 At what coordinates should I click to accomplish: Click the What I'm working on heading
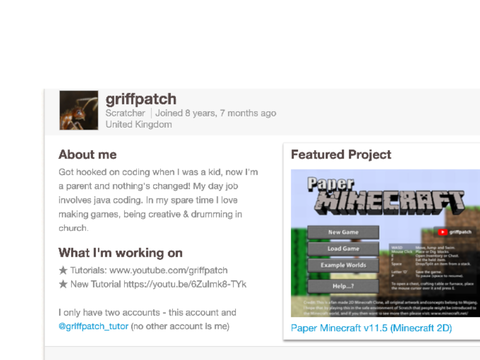(x=121, y=253)
